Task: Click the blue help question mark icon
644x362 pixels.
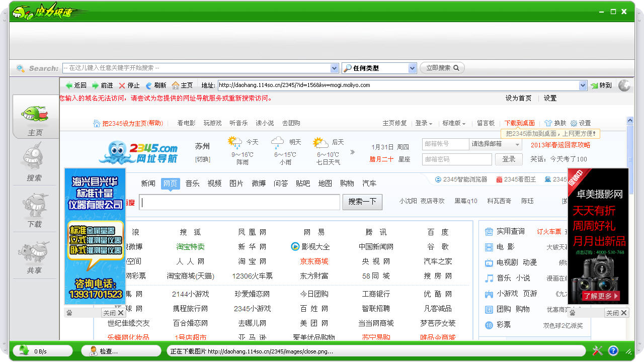Action: 613,350
